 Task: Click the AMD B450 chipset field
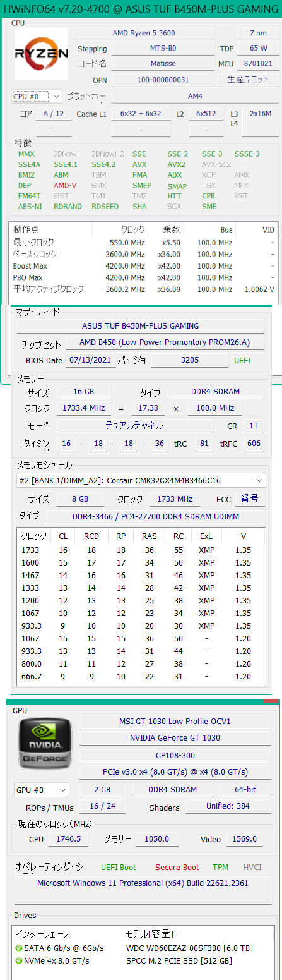[x=165, y=343]
